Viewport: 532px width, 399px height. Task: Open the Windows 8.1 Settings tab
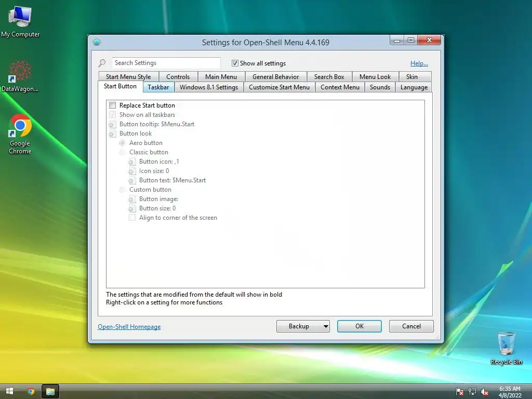[x=209, y=87]
